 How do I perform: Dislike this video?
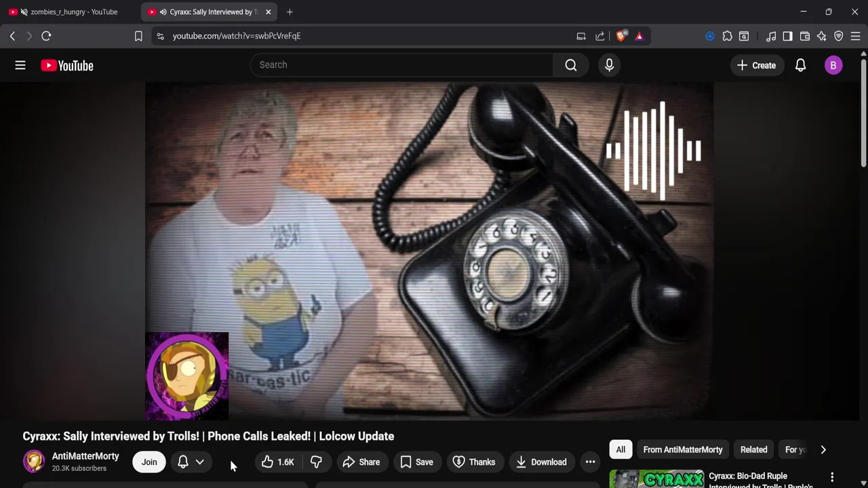316,462
